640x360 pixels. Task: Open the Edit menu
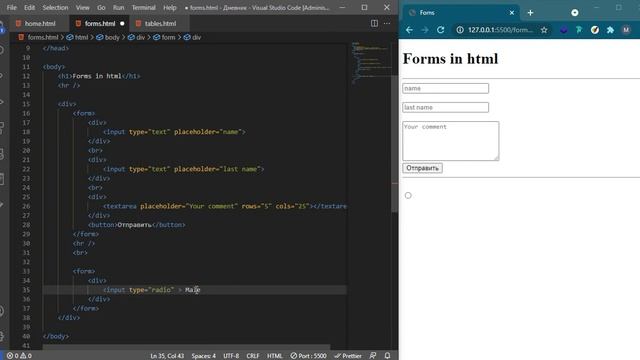coord(29,7)
